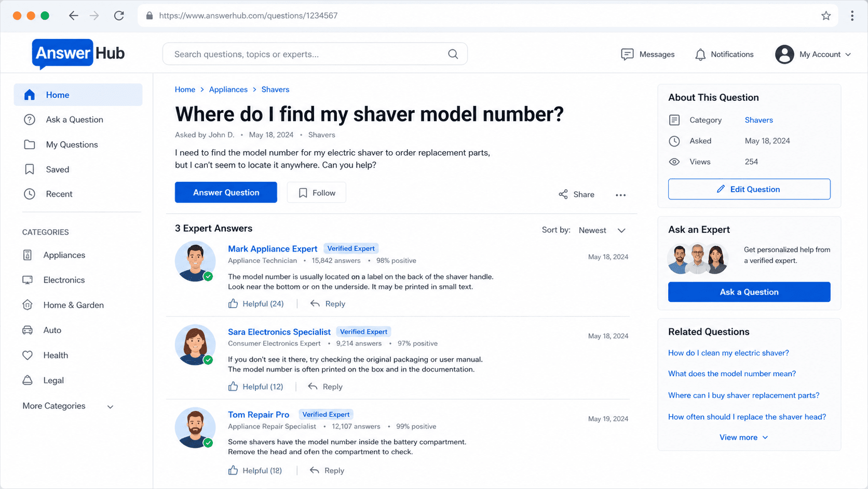Screen dimensions: 868x489
Task: Click the Home breadcrumb link
Action: click(185, 89)
